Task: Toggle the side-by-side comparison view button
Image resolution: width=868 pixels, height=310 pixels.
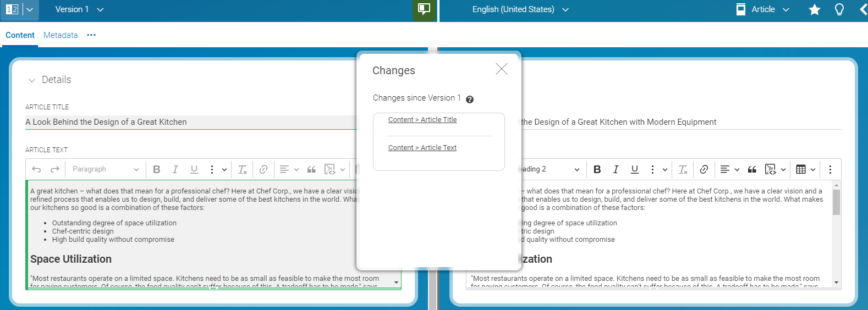Action: coord(12,10)
